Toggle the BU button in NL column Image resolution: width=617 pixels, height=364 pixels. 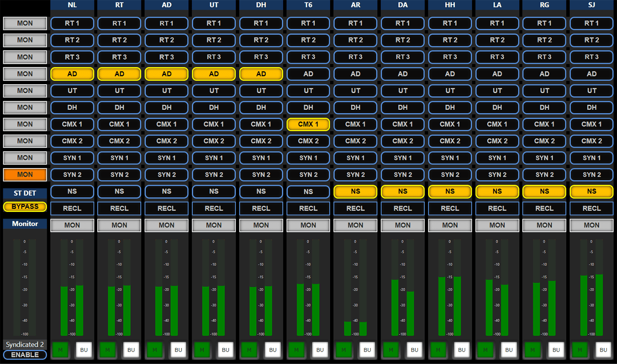(84, 350)
